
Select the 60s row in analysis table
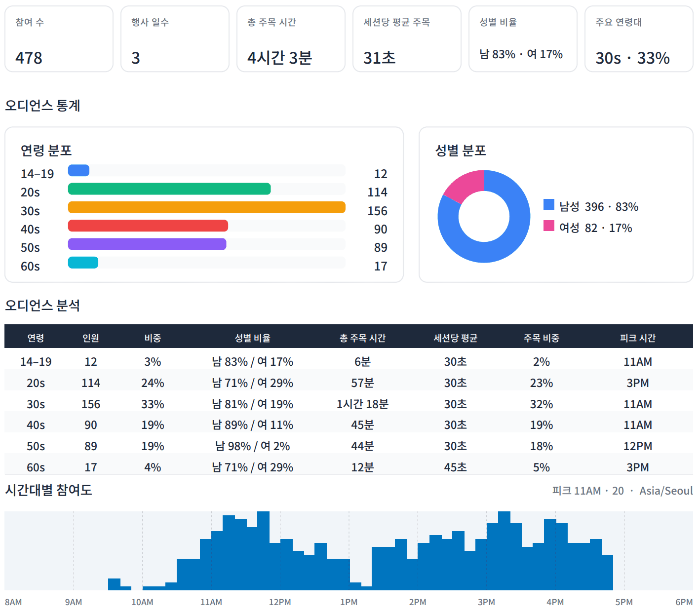coord(349,467)
